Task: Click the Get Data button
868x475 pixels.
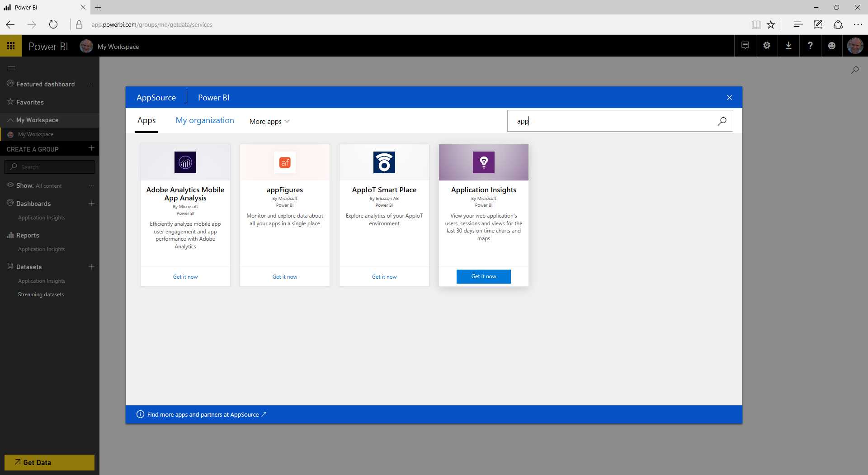Action: (x=49, y=462)
